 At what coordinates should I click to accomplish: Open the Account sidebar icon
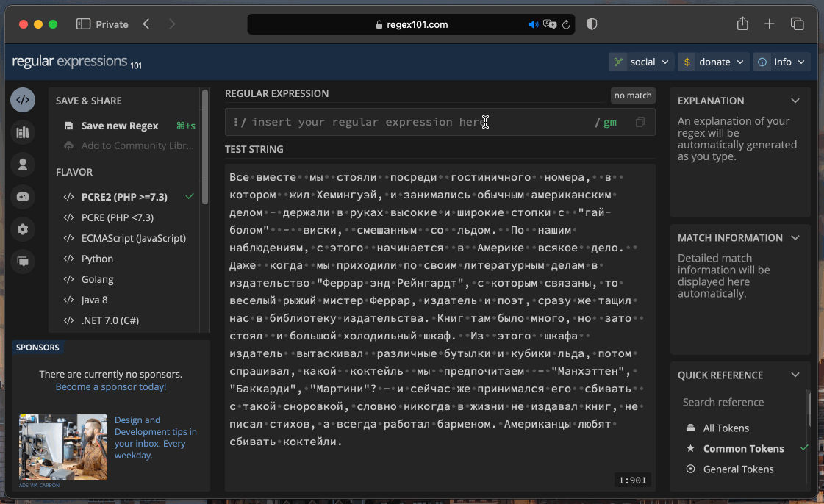(23, 165)
